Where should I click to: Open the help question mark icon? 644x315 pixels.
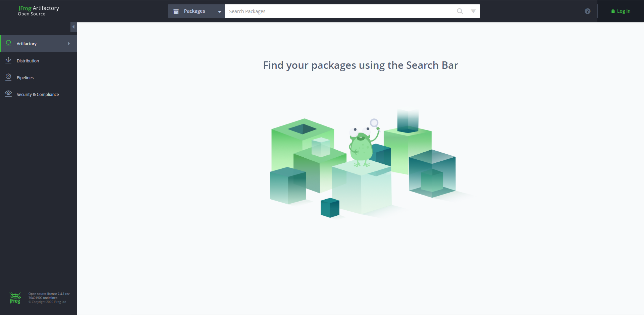588,11
